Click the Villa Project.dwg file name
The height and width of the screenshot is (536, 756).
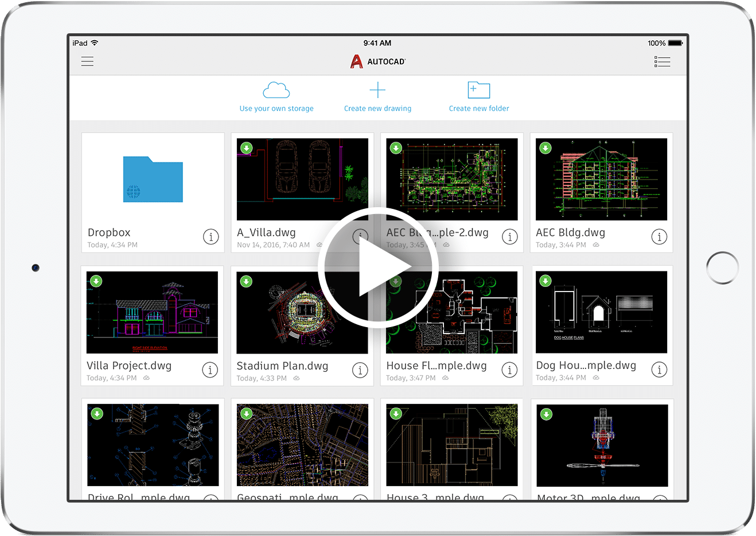tap(129, 366)
